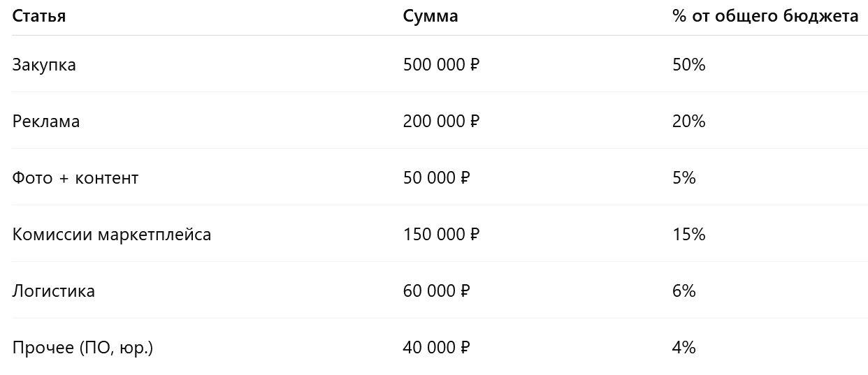
Task: Click the 50% share cell
Action: pos(689,65)
